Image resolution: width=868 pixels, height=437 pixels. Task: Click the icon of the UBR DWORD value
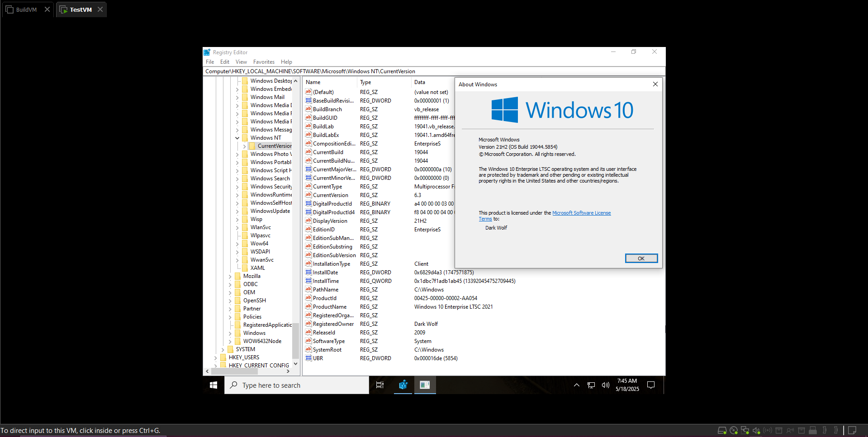pos(308,358)
